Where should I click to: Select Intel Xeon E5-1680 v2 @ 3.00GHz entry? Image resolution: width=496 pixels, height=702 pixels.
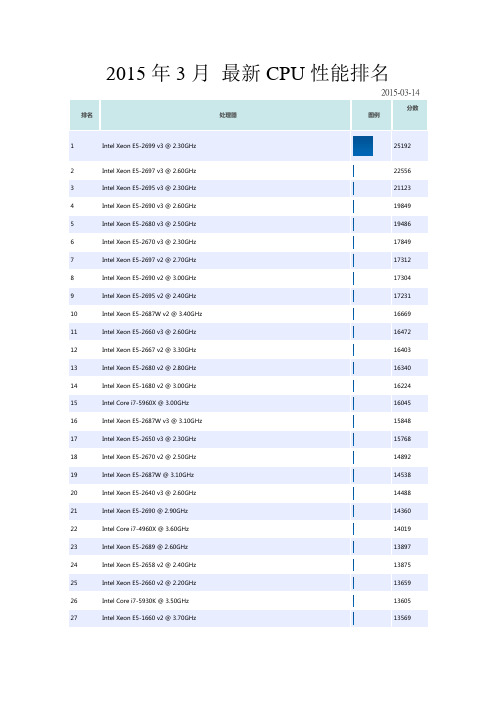click(149, 385)
